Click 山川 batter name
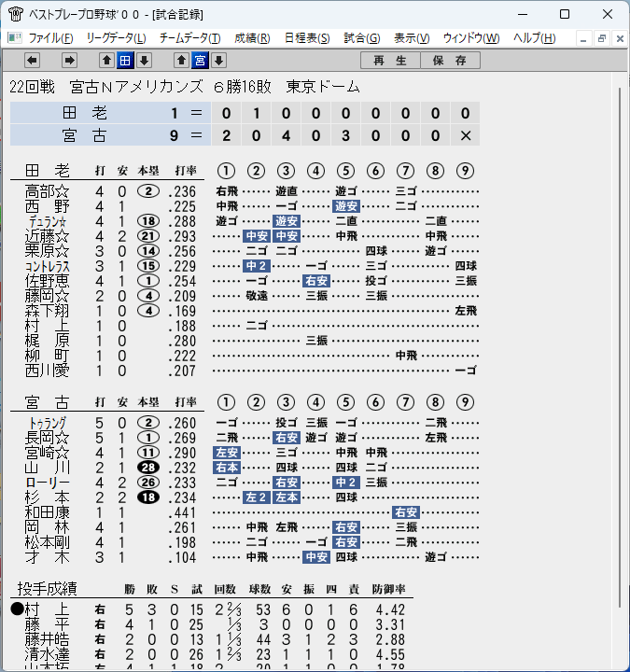 pos(48,468)
